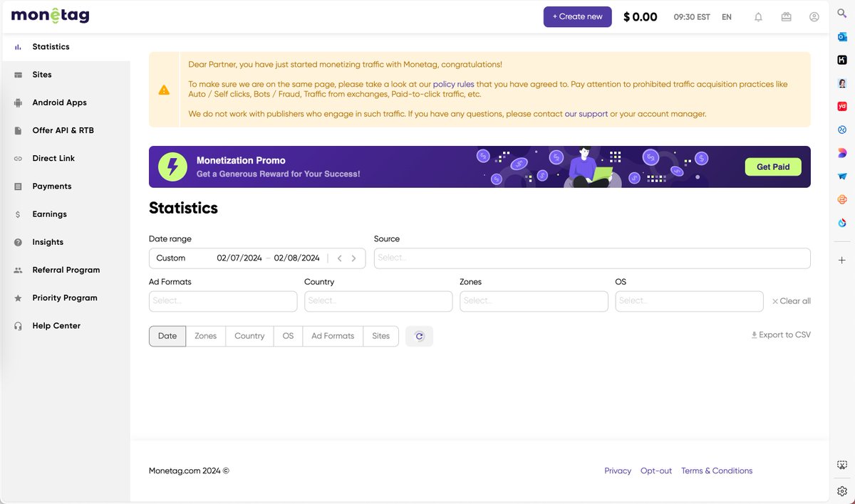Image resolution: width=855 pixels, height=504 pixels.
Task: Open the Country filter dropdown
Action: 378,301
